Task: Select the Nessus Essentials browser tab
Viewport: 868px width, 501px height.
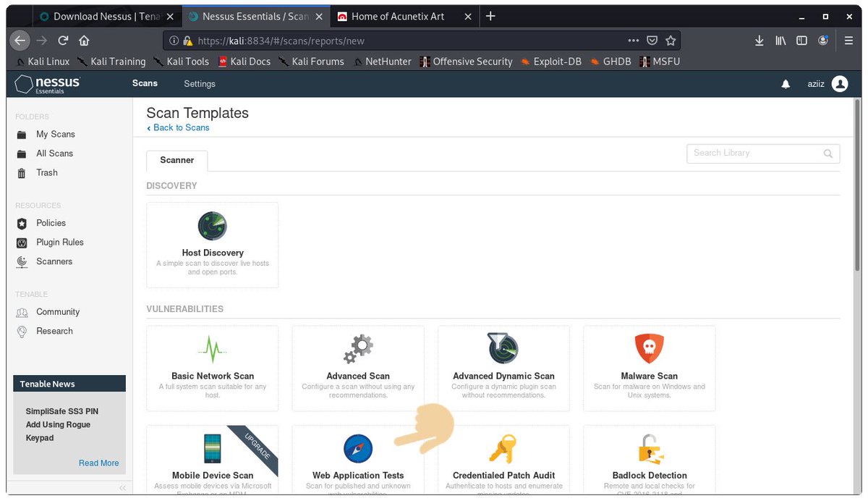Action: (x=255, y=16)
